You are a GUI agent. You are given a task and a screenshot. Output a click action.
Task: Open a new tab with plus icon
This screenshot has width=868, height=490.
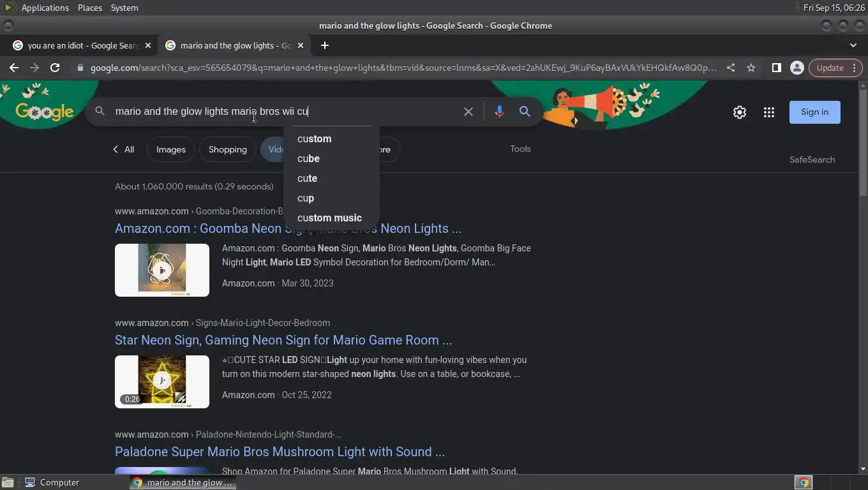tap(325, 45)
